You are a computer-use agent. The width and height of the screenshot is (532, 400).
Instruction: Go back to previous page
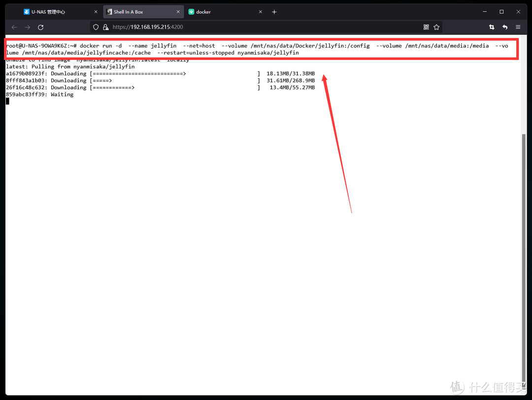click(14, 27)
